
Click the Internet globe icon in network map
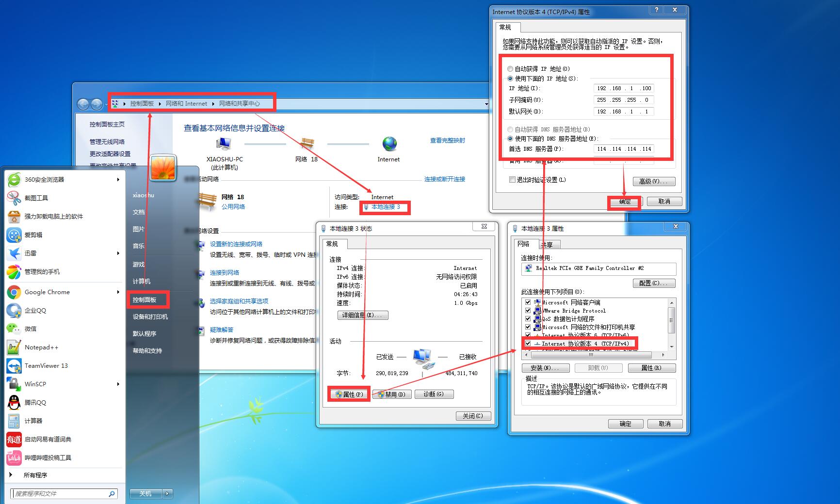(x=389, y=143)
